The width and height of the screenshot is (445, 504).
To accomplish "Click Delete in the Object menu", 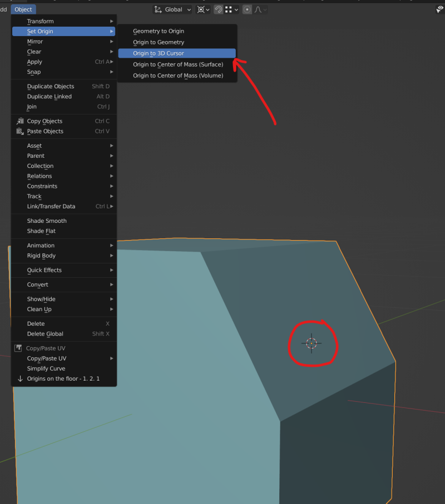I will [x=64, y=323].
